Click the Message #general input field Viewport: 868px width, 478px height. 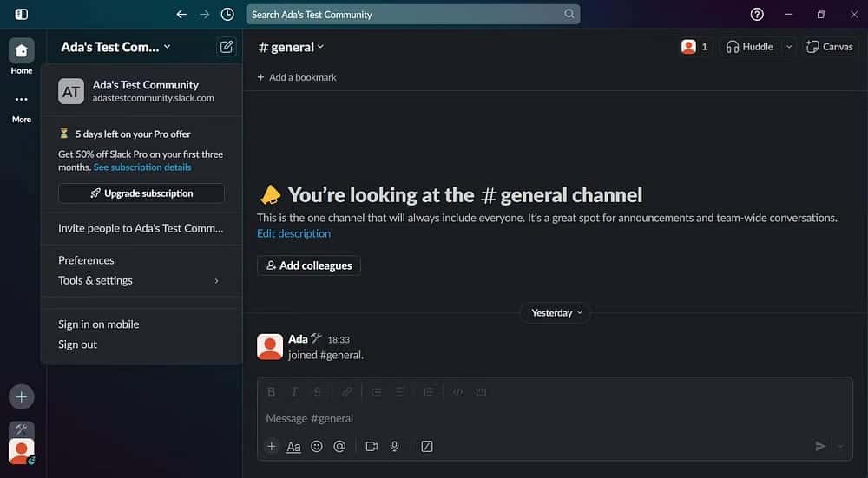coord(555,418)
